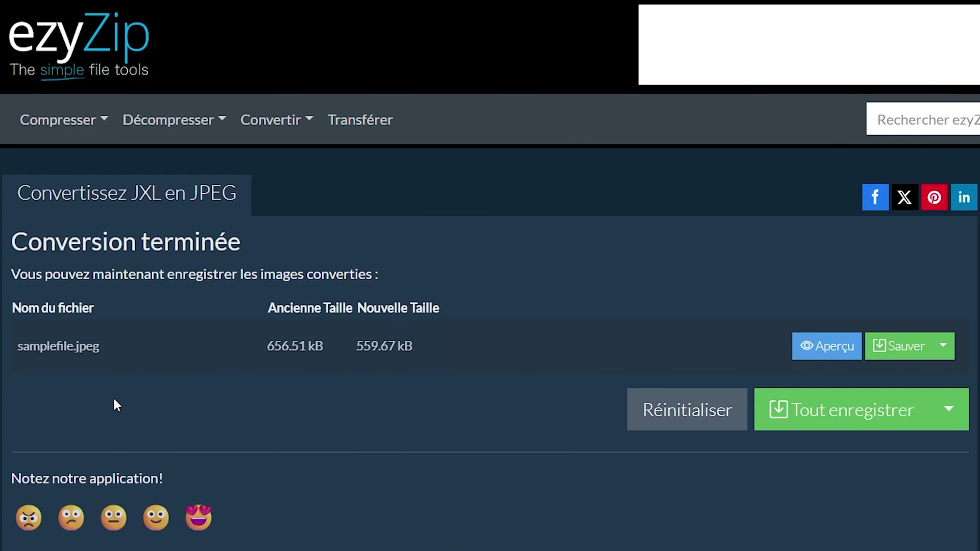Share page on Facebook icon

(x=875, y=197)
